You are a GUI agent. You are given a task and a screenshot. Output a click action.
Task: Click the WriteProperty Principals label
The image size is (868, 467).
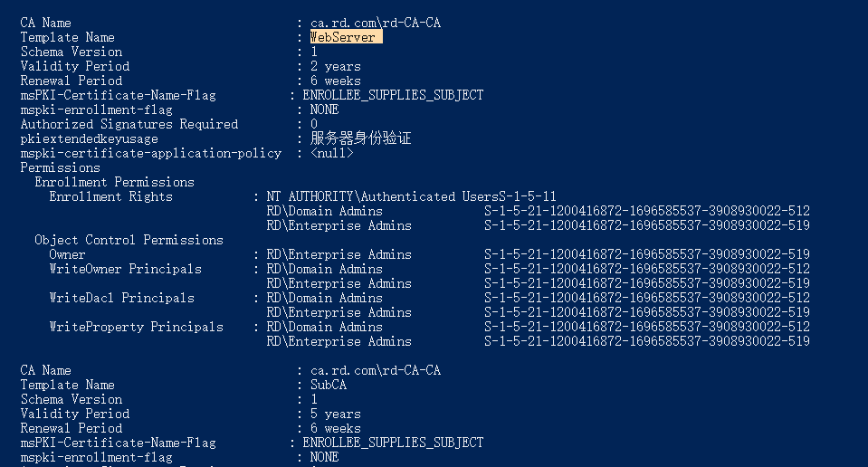pyautogui.click(x=136, y=327)
